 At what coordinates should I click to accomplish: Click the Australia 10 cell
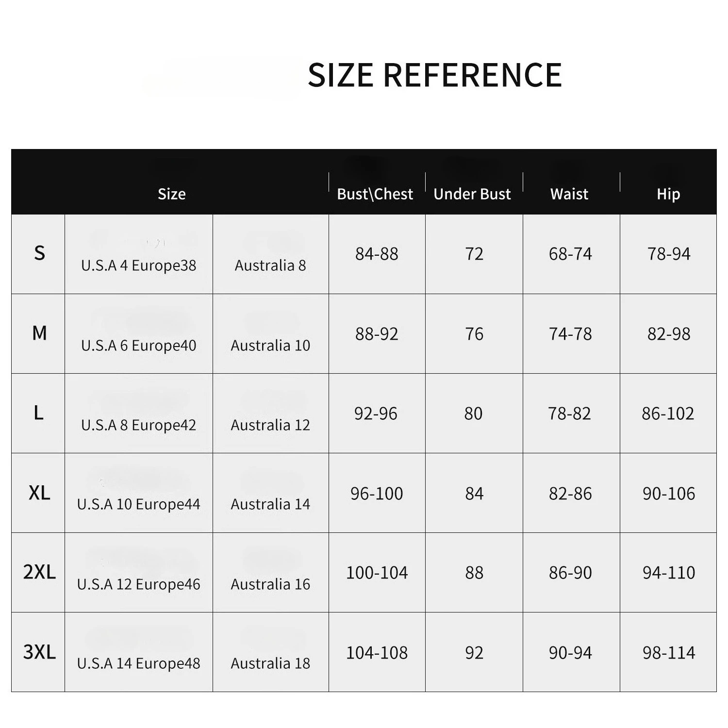pos(270,346)
